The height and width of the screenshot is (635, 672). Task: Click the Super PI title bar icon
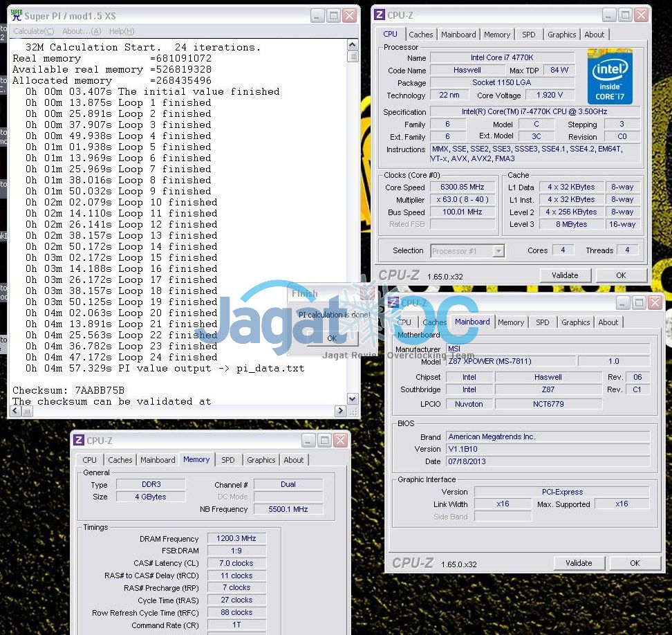tap(16, 15)
